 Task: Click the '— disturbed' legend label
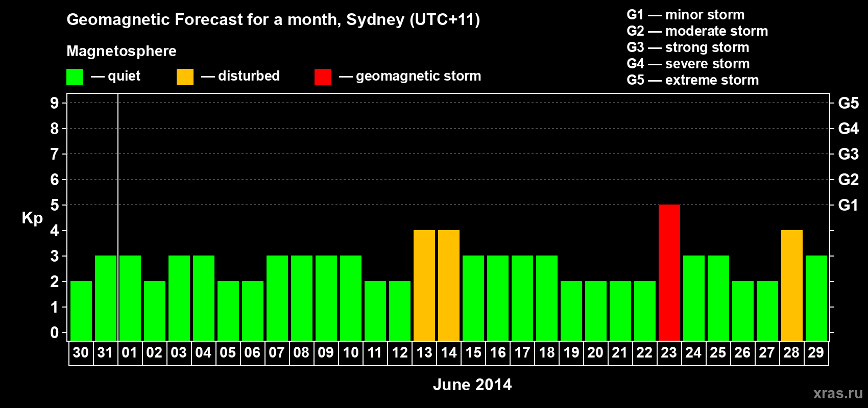(240, 76)
